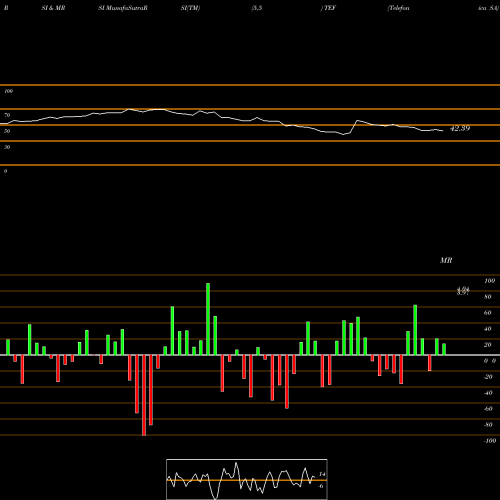Open the mini oscillator thumbnail chart

pyautogui.click(x=247, y=479)
